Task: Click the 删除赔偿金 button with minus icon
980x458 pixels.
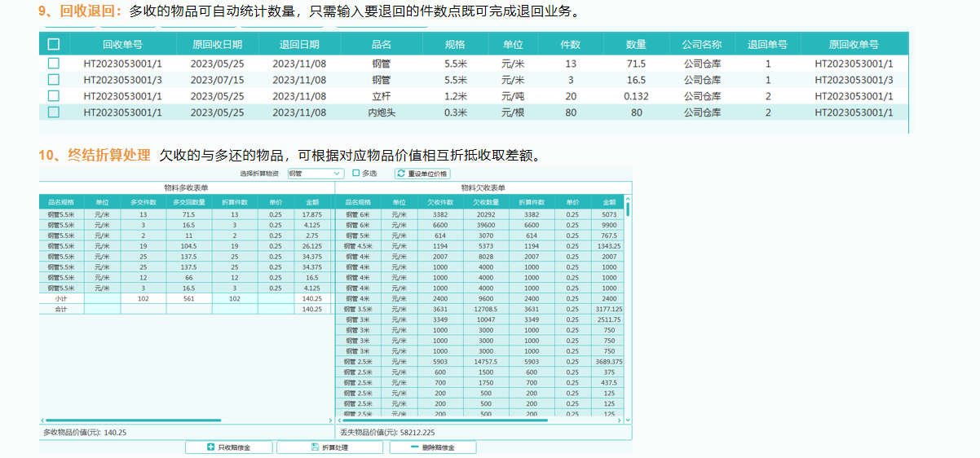Action: coord(433,447)
